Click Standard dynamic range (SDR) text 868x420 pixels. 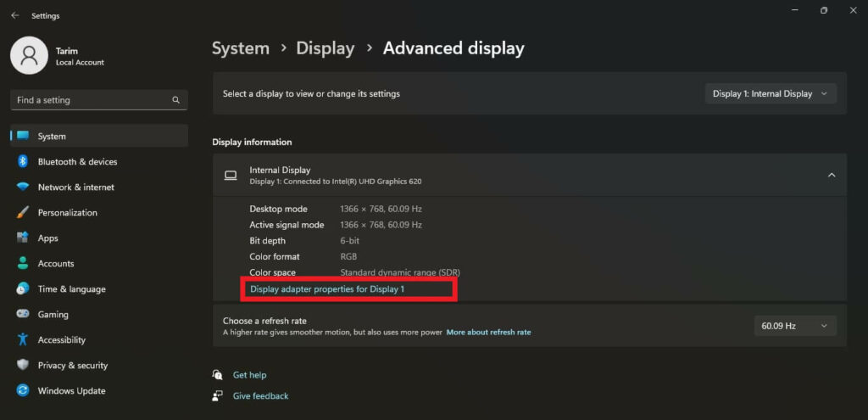click(400, 272)
